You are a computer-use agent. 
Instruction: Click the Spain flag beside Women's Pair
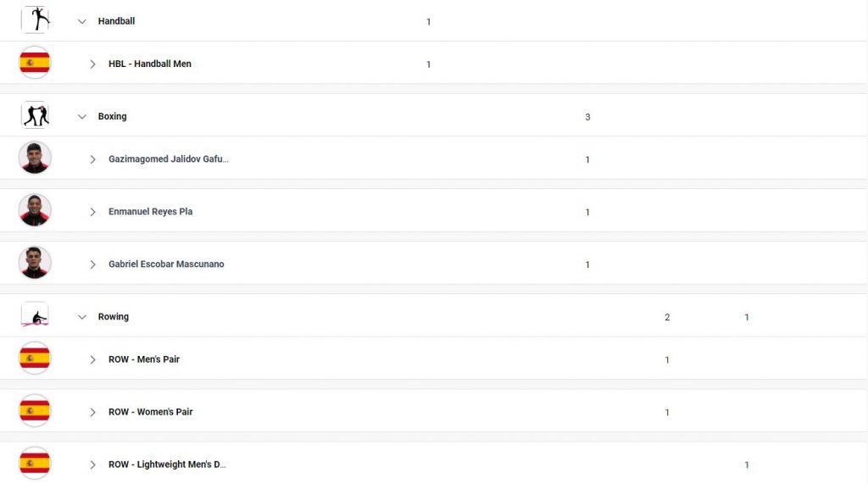click(x=35, y=411)
